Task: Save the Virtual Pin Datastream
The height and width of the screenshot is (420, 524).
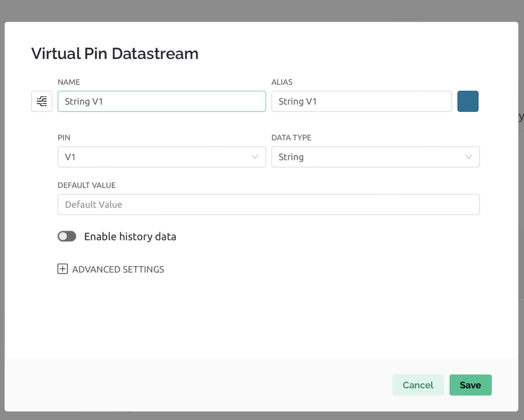Action: (471, 385)
